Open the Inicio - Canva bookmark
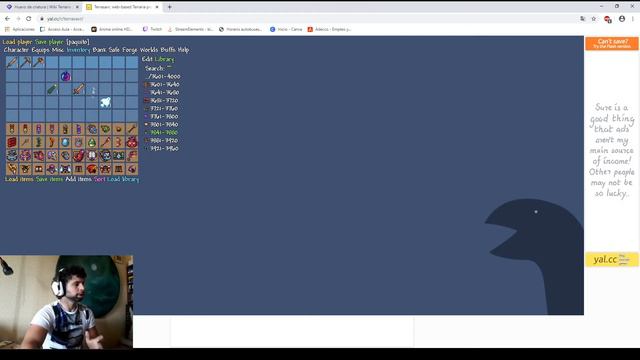The image size is (640, 360). click(x=286, y=29)
